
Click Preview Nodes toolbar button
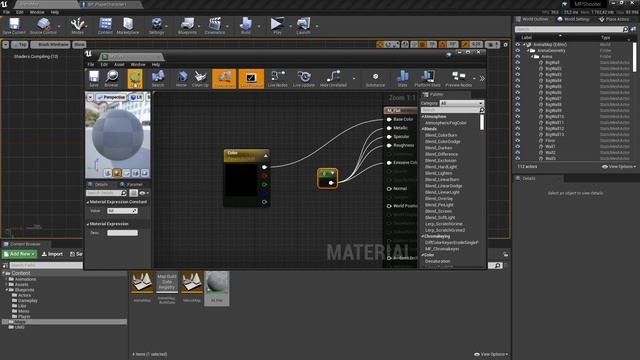(x=458, y=78)
